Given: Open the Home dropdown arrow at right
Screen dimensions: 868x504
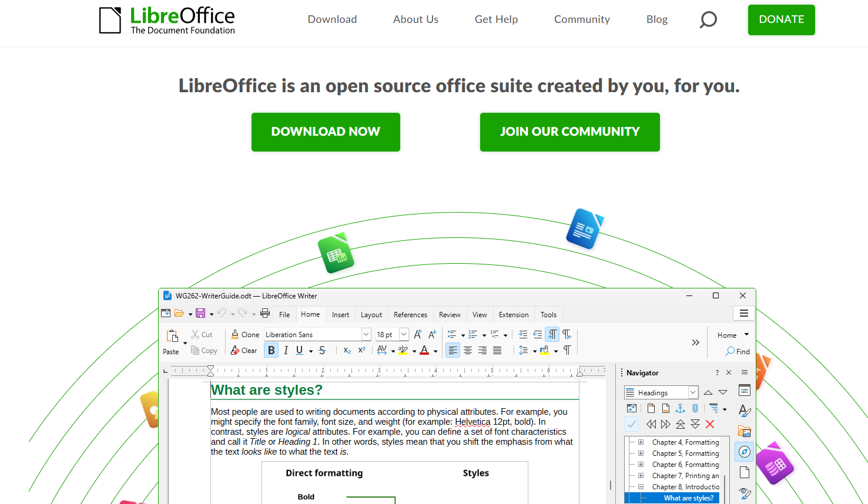Looking at the screenshot, I should (x=747, y=334).
